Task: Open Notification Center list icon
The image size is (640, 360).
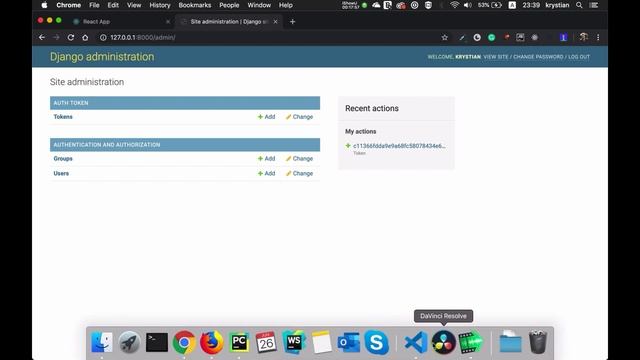Action: pos(594,5)
